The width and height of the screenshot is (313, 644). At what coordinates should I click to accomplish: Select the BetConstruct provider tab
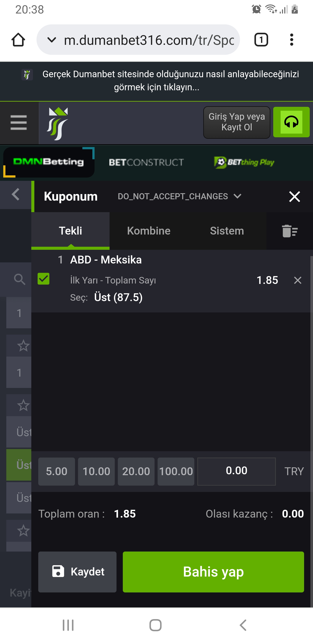(x=146, y=163)
